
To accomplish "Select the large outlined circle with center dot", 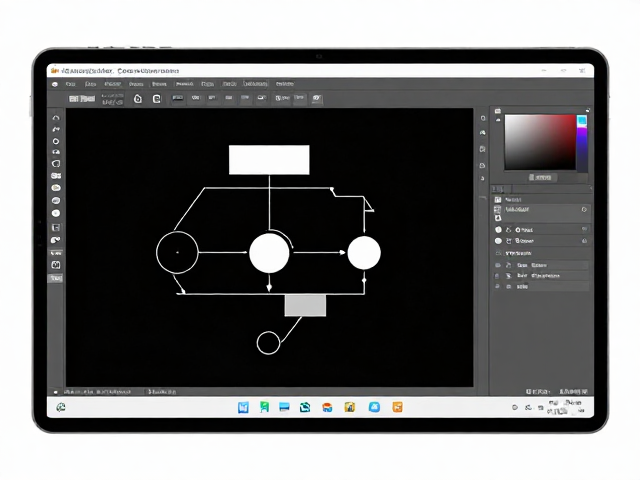I will 177,252.
